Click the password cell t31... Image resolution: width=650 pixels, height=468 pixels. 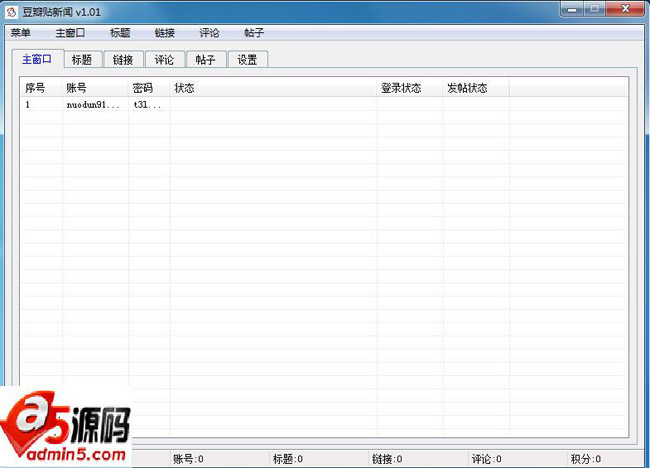[x=147, y=105]
